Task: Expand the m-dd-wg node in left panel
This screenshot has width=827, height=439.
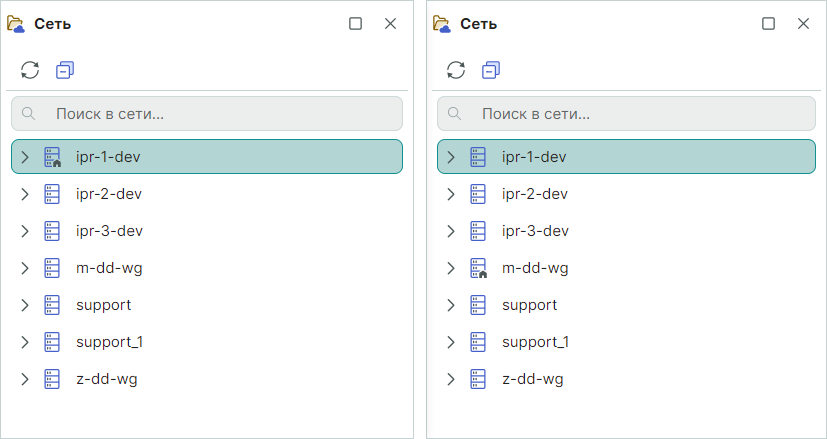Action: click(x=26, y=268)
